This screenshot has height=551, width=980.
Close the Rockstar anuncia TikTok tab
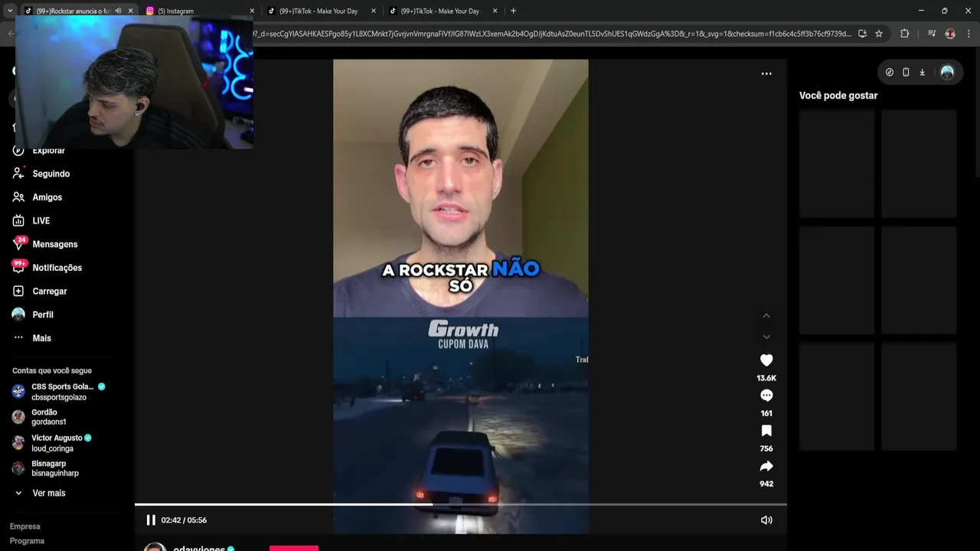pyautogui.click(x=130, y=11)
